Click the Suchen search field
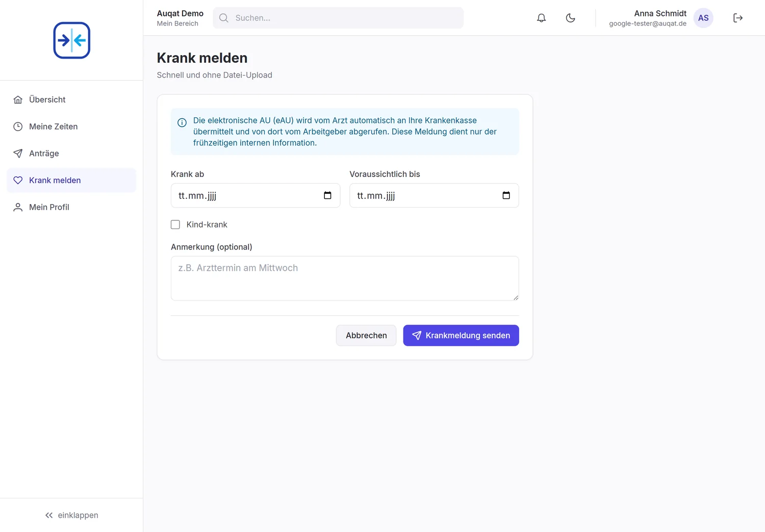 (338, 18)
